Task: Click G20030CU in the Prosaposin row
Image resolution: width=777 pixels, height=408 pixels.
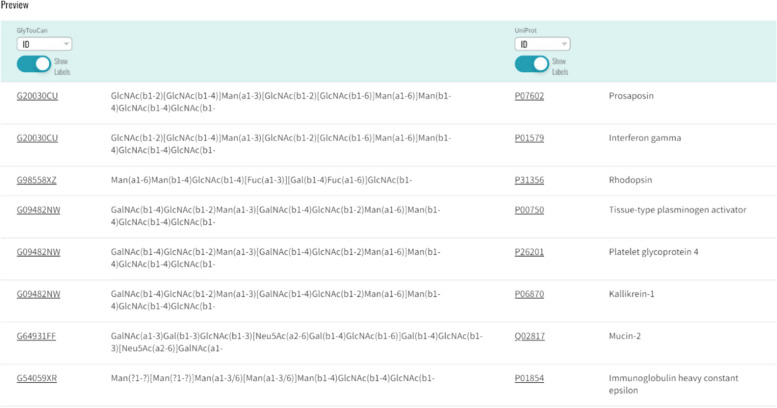Action: (x=37, y=96)
